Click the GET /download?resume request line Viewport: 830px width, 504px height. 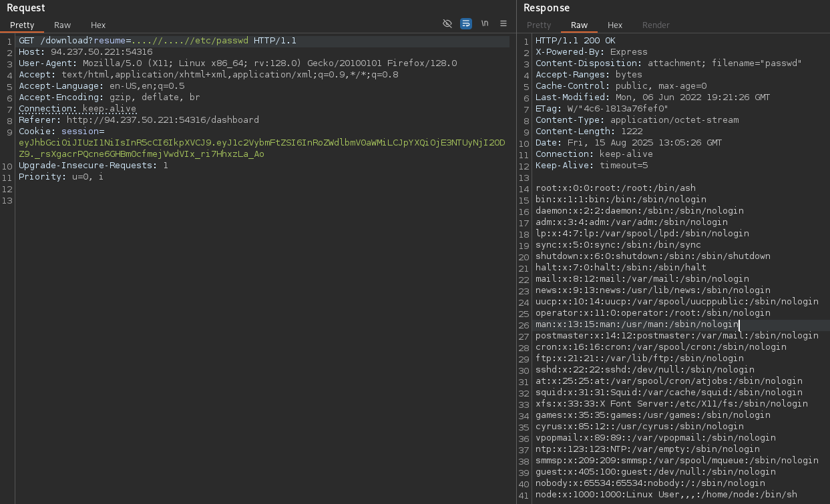(x=158, y=41)
